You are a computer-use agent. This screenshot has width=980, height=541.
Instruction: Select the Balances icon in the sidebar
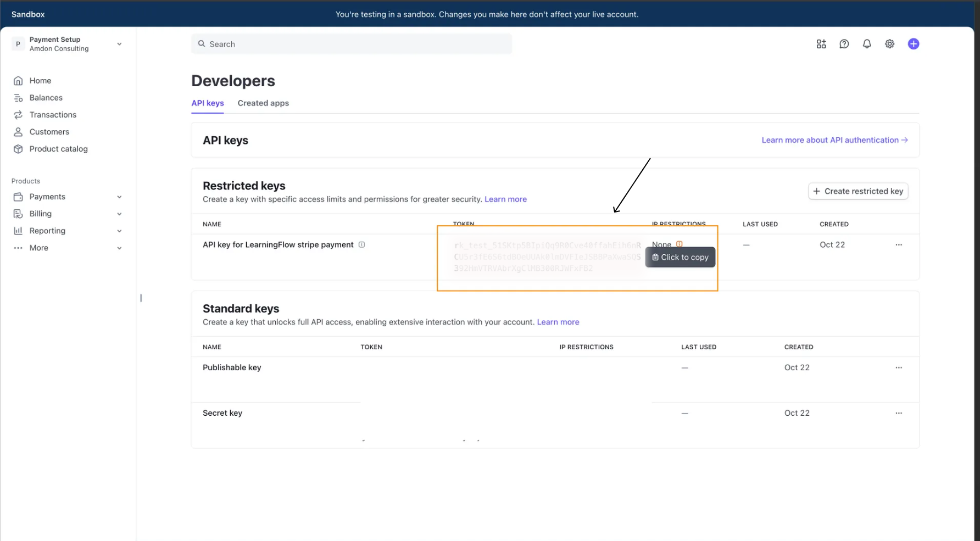tap(19, 97)
